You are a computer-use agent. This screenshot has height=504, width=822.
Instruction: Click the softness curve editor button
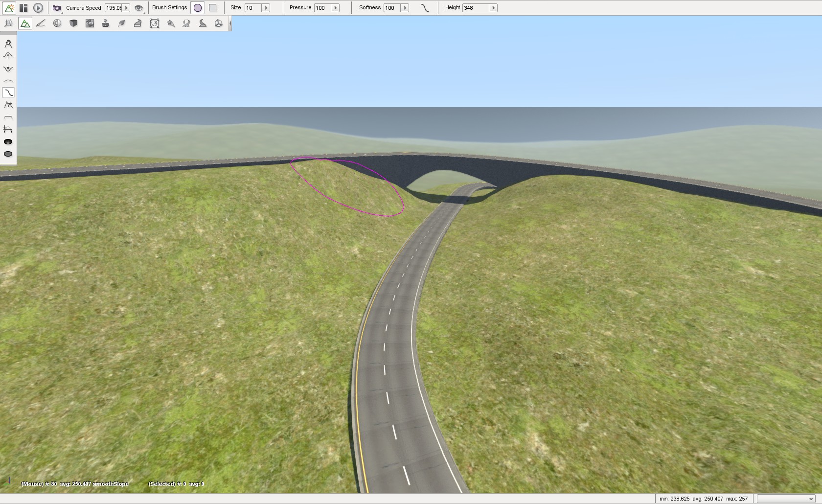click(x=424, y=8)
